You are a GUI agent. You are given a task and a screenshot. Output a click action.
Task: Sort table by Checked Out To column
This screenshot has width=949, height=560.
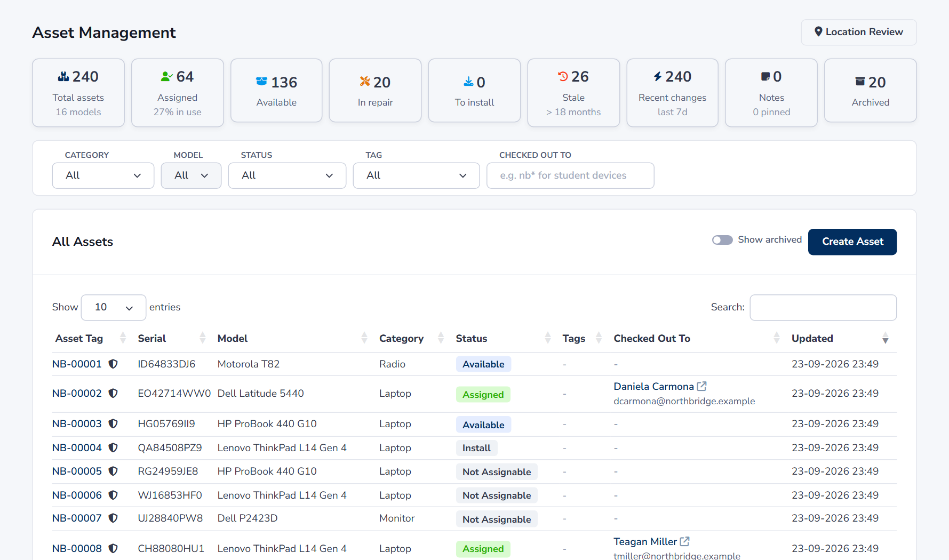pos(696,338)
